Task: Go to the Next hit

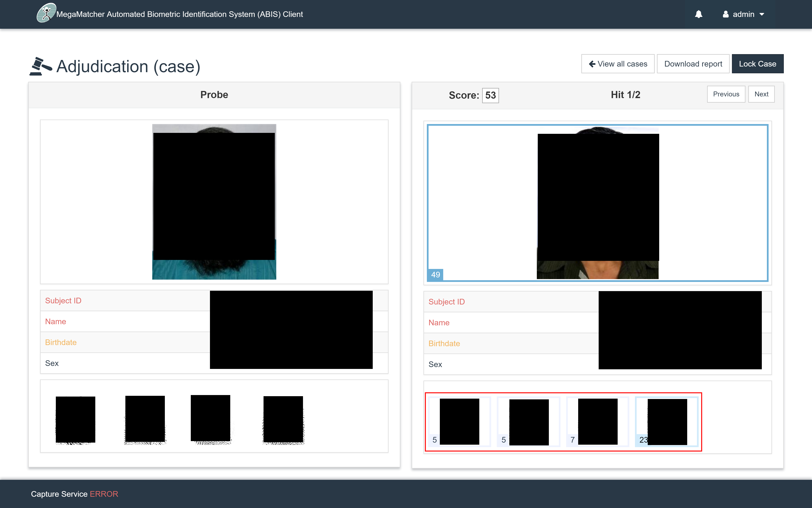Action: click(x=761, y=94)
